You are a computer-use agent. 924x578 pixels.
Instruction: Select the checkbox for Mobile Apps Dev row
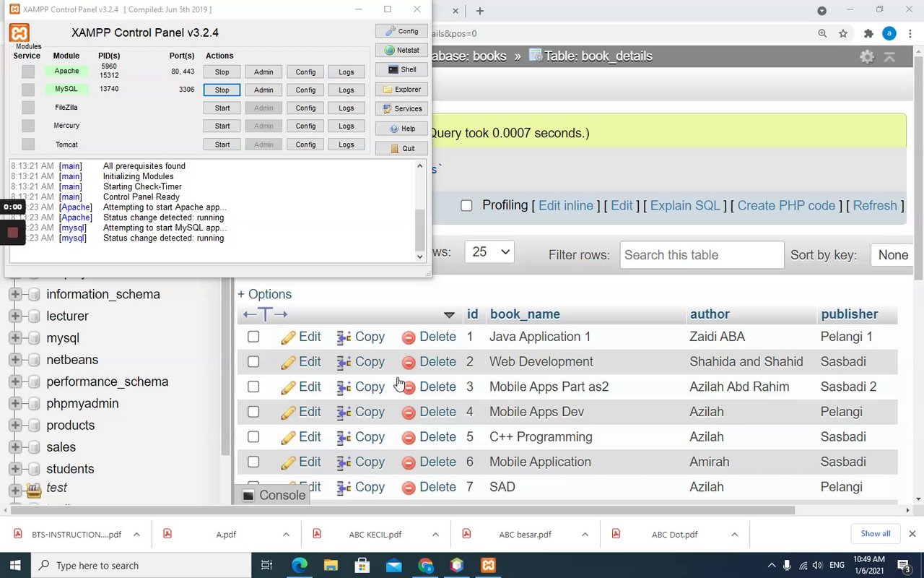click(x=253, y=412)
